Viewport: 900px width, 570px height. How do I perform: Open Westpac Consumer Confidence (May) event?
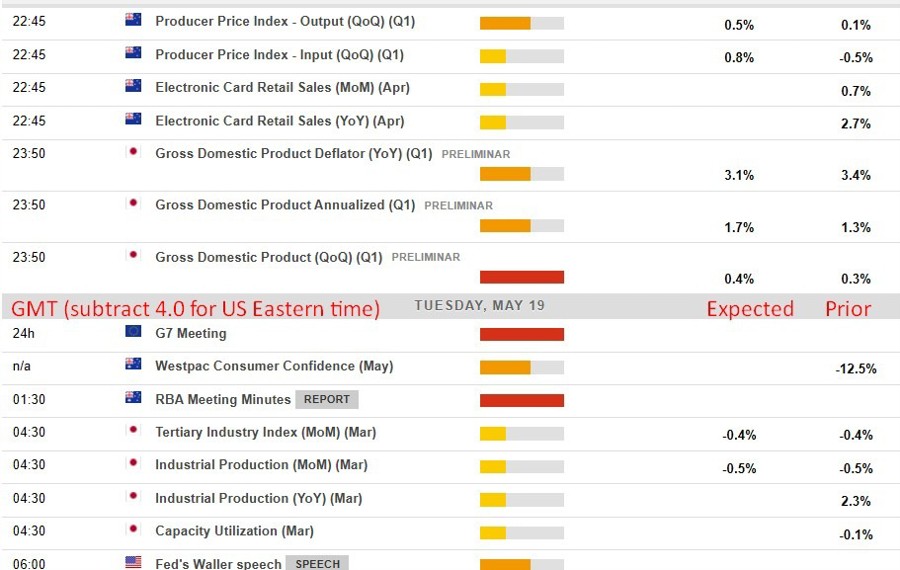point(274,366)
